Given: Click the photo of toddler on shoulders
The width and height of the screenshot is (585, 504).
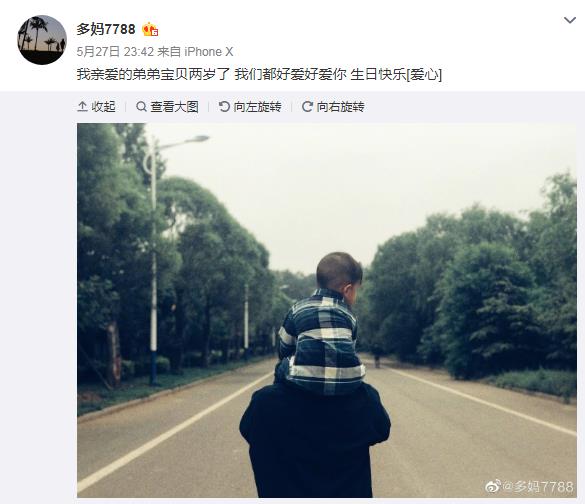Looking at the screenshot, I should [x=327, y=310].
